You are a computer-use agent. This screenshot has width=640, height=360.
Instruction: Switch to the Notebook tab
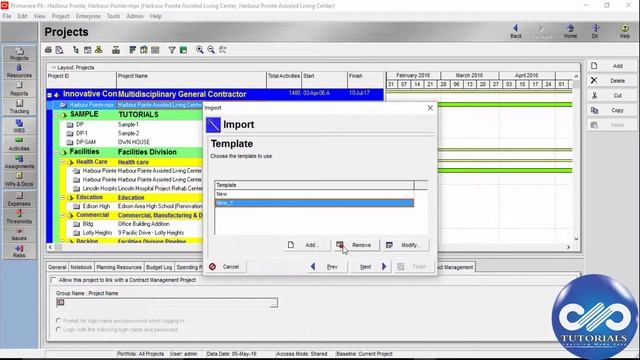[81, 267]
